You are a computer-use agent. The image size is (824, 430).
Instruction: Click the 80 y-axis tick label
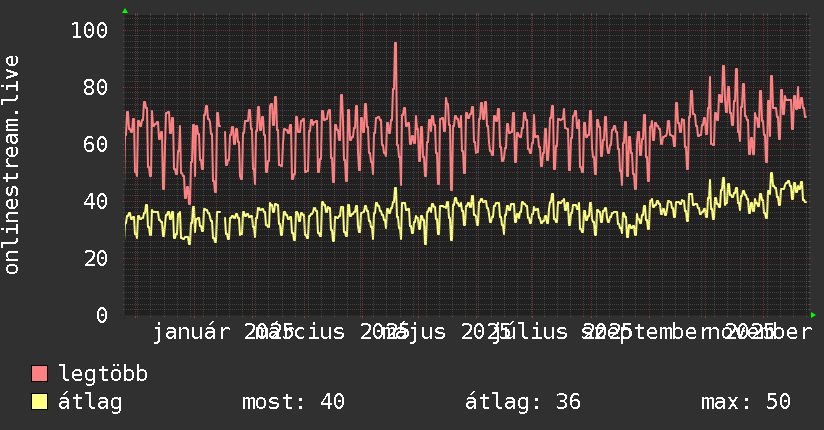(x=96, y=87)
